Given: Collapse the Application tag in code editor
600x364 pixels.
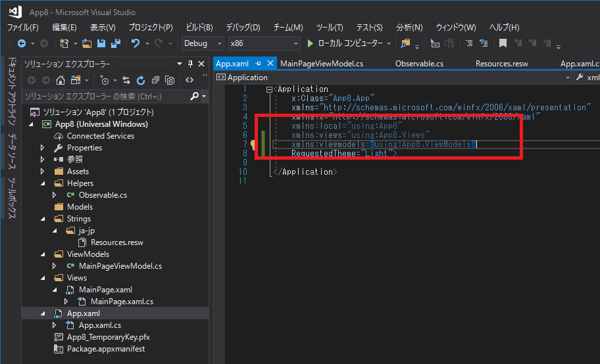Looking at the screenshot, I should click(269, 90).
